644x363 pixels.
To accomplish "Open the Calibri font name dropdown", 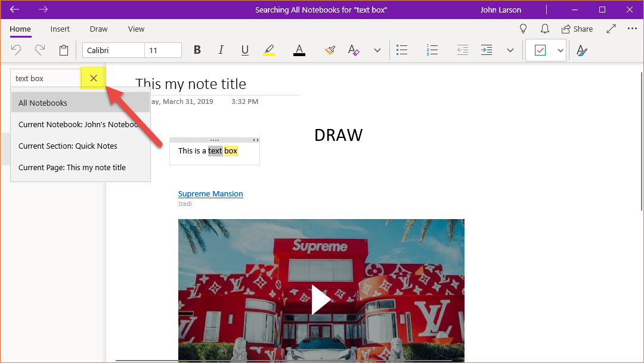I will point(113,50).
